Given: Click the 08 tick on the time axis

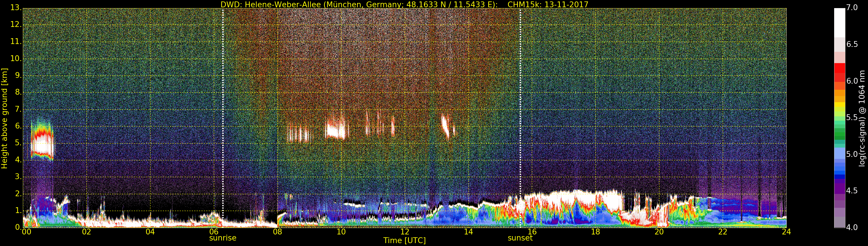Looking at the screenshot, I should [x=277, y=232].
